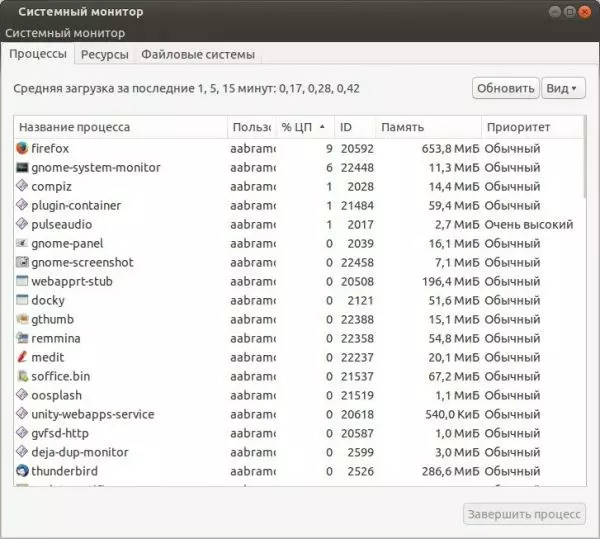The image size is (600, 539).
Task: Click the gthumb process icon
Action: pos(23,319)
